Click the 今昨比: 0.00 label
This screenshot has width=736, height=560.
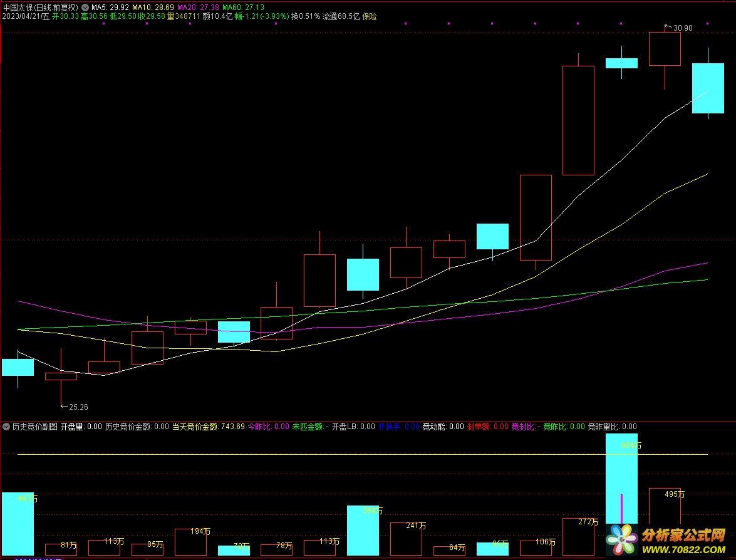click(269, 427)
